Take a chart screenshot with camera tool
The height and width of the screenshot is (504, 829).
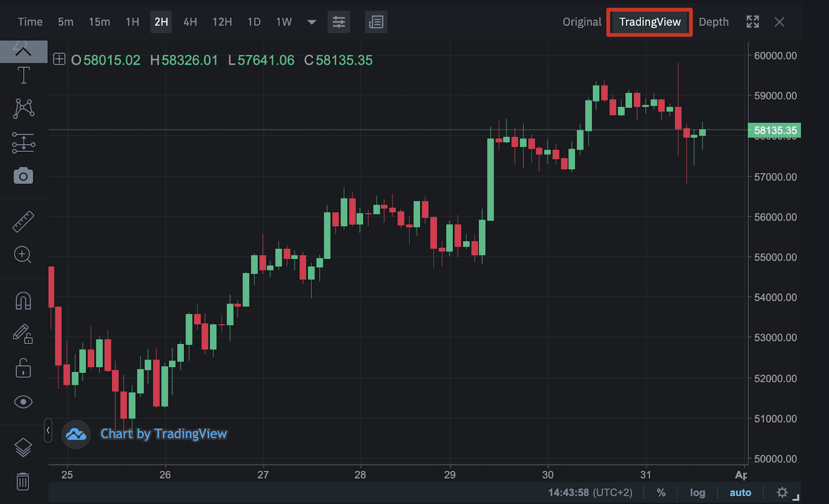23,176
